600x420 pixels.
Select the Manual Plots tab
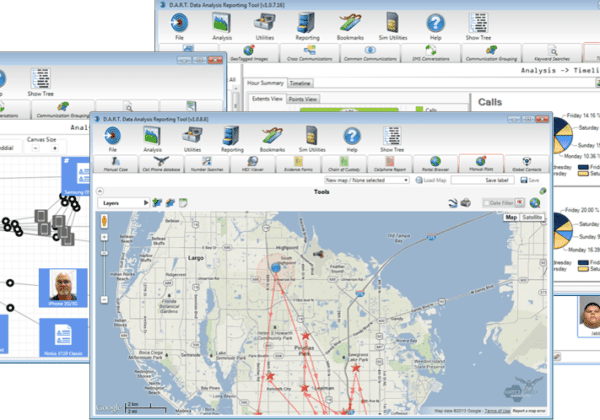tap(481, 164)
